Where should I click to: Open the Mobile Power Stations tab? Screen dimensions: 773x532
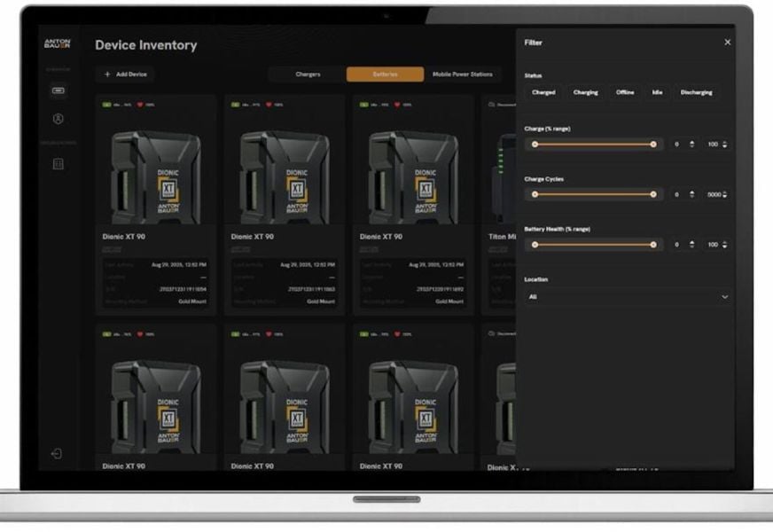463,74
